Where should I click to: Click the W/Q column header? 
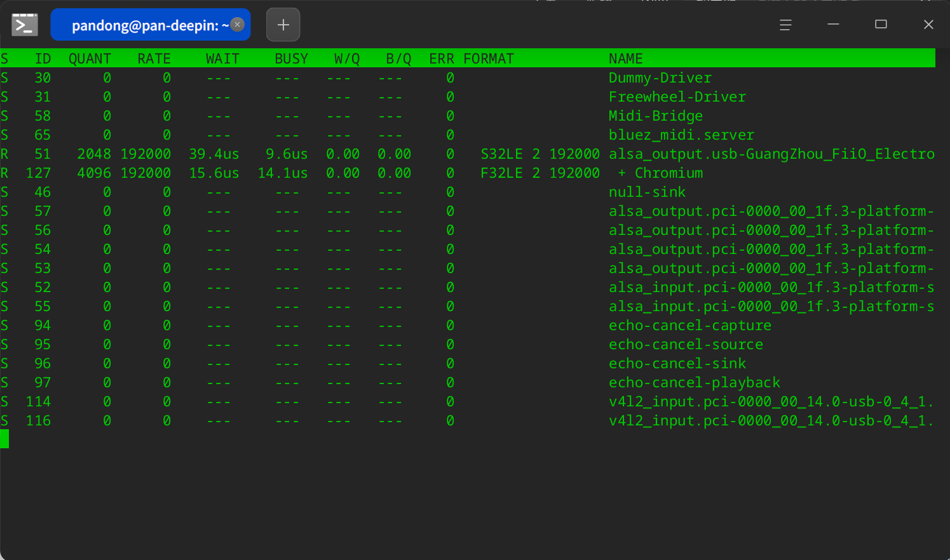347,58
